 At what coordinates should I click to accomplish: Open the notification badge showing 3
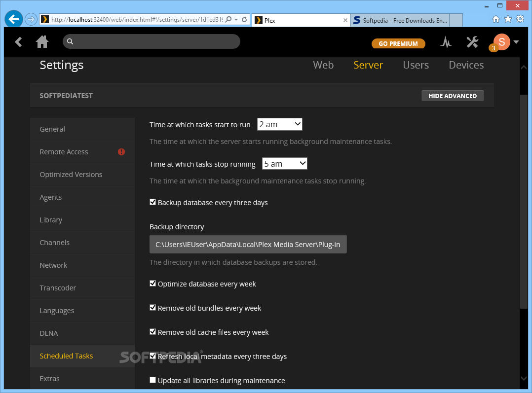(494, 48)
